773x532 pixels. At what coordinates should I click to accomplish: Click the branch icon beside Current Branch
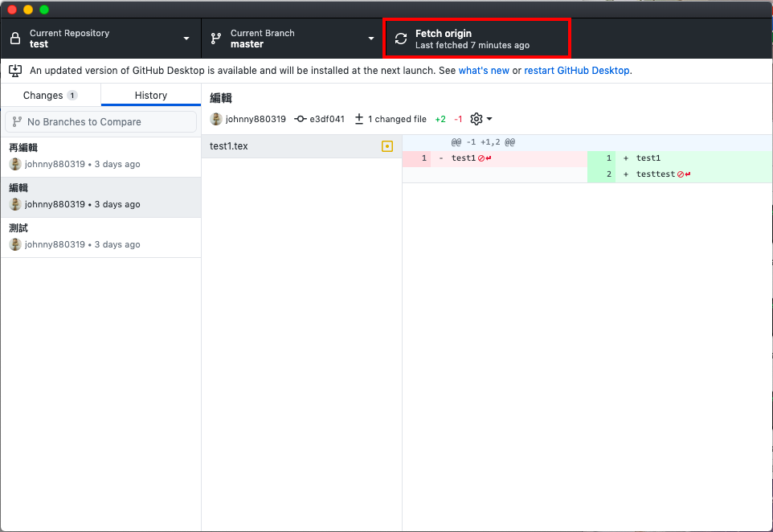216,39
